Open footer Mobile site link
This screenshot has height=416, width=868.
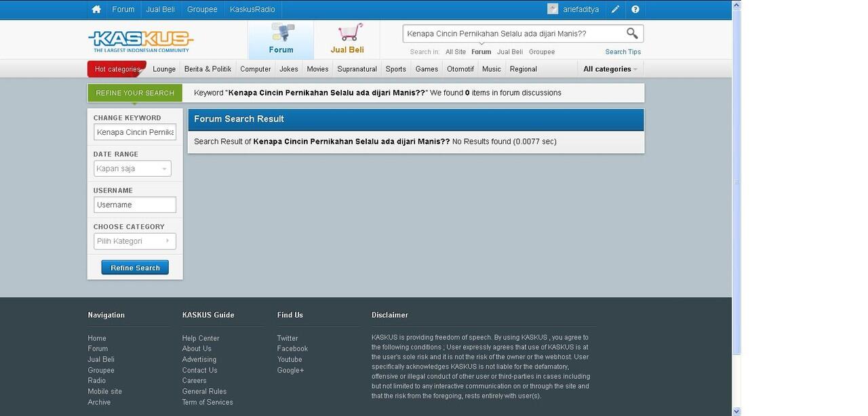pyautogui.click(x=105, y=392)
